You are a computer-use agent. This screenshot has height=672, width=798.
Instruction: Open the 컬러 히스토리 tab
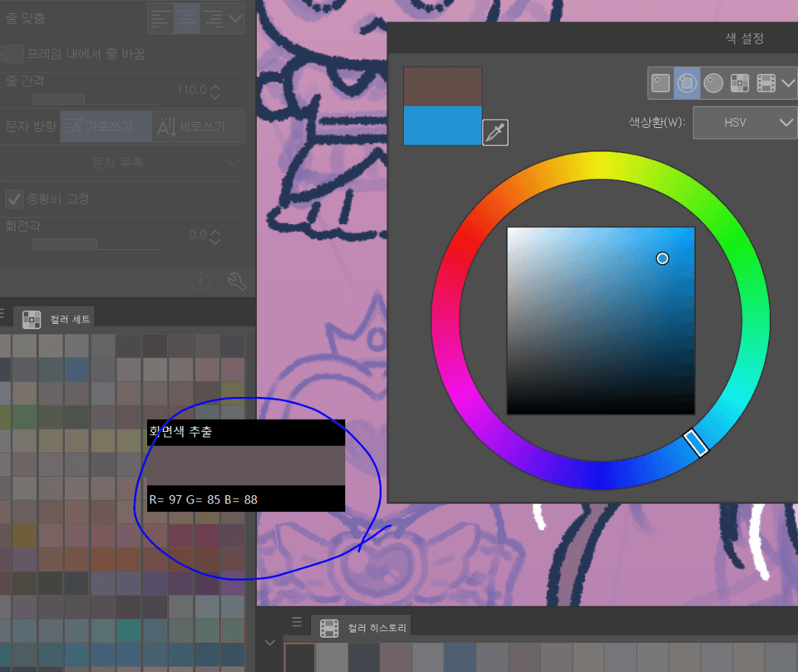pyautogui.click(x=362, y=628)
